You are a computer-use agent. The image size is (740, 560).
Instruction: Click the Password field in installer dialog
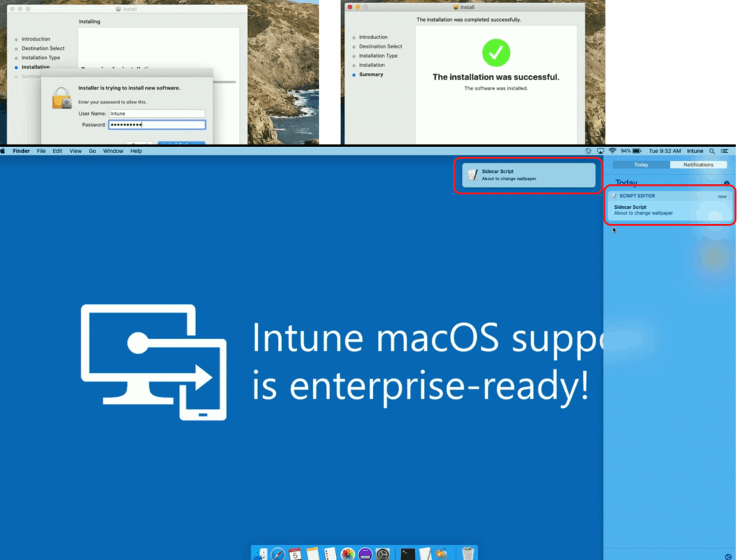[157, 124]
